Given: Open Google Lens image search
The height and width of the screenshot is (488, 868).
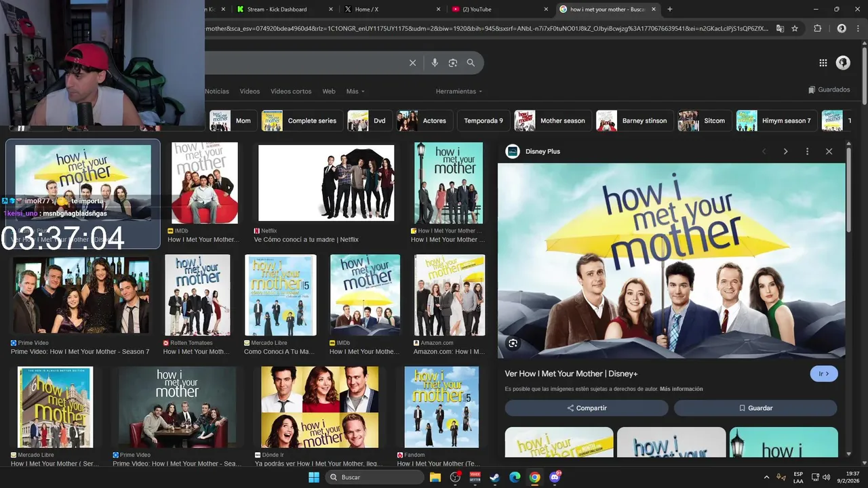Looking at the screenshot, I should tap(453, 63).
